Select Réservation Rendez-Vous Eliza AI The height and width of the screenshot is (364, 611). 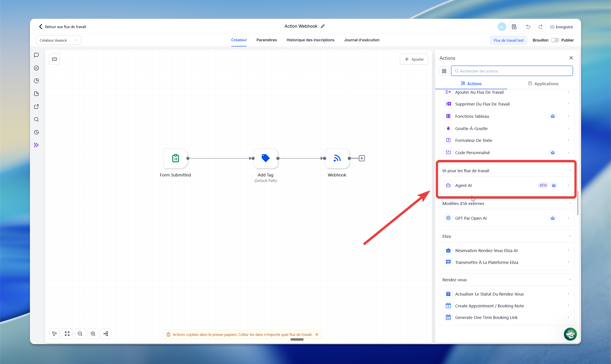tap(507, 250)
